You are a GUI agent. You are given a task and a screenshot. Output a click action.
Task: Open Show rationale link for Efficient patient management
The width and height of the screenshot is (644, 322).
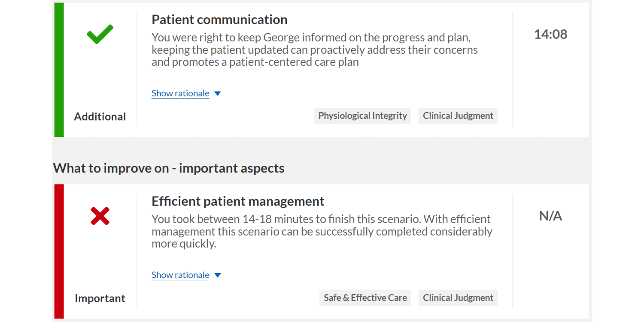(180, 275)
